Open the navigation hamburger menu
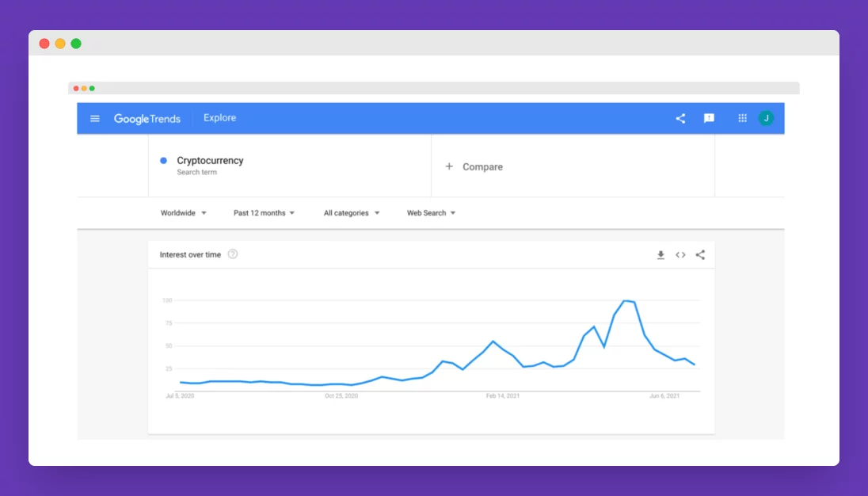Viewport: 868px width, 496px height. (x=94, y=117)
